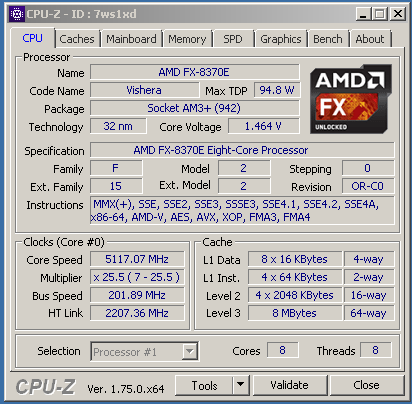The width and height of the screenshot is (412, 404).
Task: Open the Tools dropdown arrow
Action: pyautogui.click(x=241, y=385)
